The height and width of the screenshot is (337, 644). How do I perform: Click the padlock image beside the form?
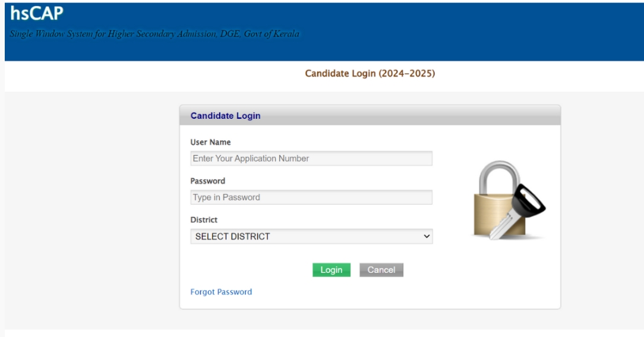509,200
